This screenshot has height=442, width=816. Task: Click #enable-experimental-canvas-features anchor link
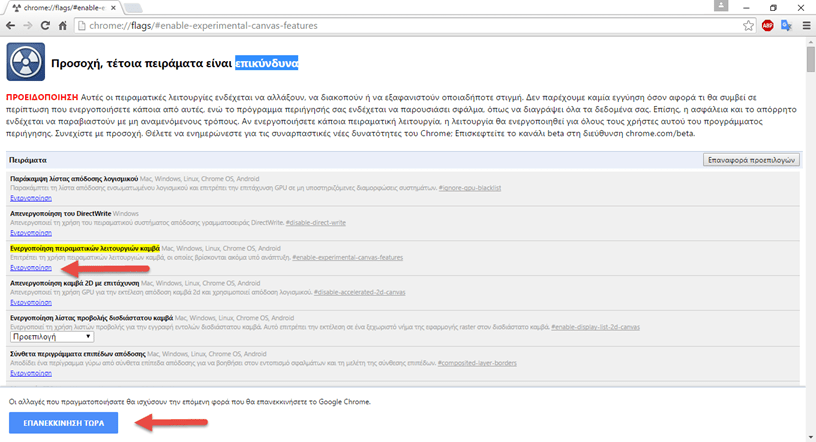(x=347, y=258)
